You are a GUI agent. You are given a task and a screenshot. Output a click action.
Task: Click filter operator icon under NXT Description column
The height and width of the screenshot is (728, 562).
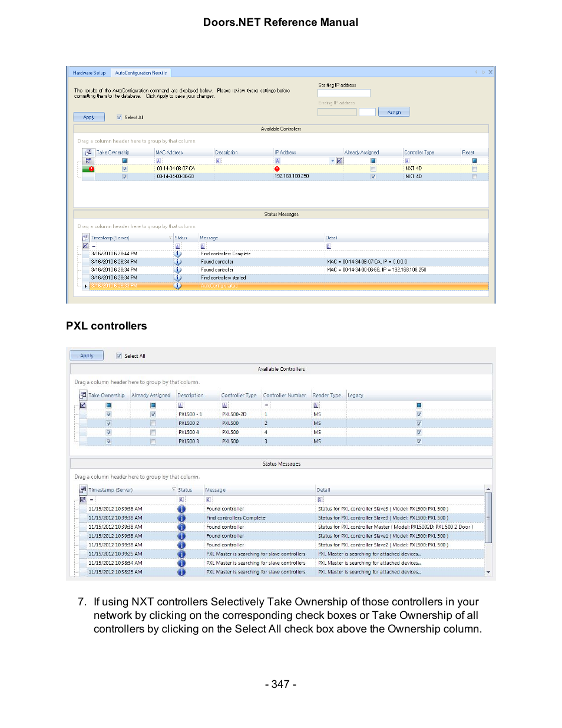218,160
